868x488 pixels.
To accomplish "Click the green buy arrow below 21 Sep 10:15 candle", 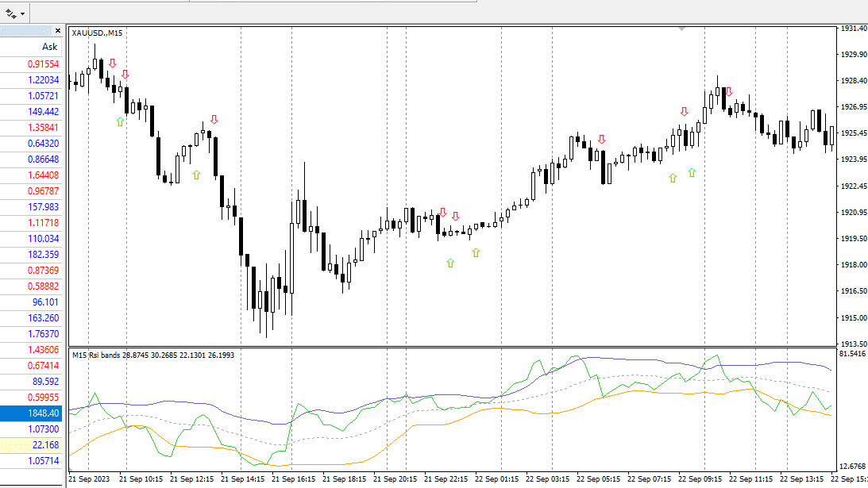I will [120, 121].
